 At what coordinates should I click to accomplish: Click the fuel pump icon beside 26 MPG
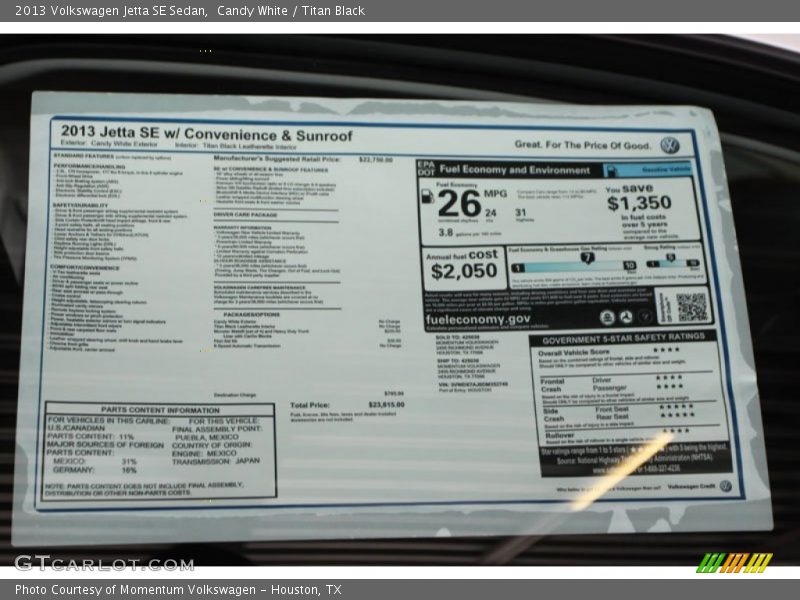[x=428, y=196]
